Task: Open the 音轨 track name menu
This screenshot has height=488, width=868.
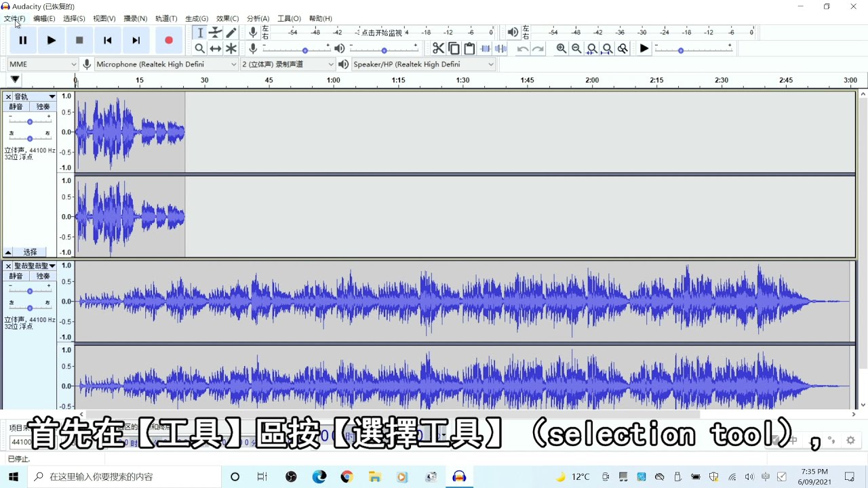Action: tap(35, 97)
